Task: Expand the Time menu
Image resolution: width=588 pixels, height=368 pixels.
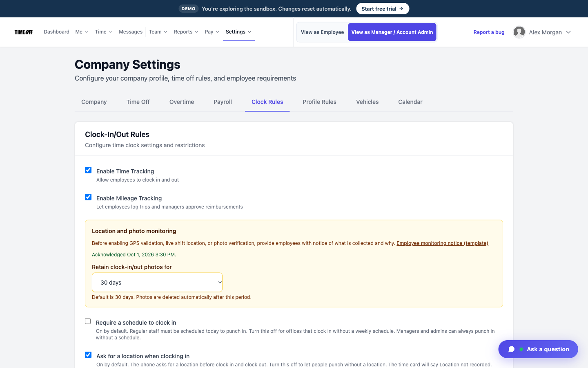Action: coord(104,32)
